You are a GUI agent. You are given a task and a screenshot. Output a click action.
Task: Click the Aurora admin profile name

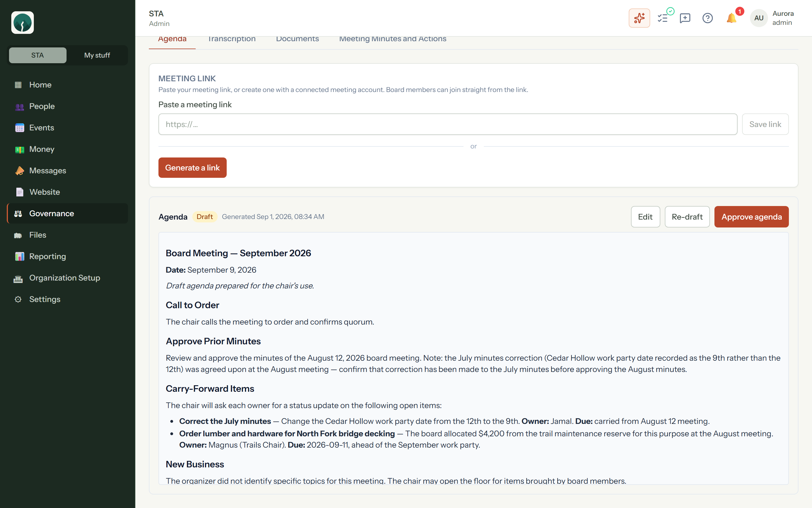tap(783, 18)
